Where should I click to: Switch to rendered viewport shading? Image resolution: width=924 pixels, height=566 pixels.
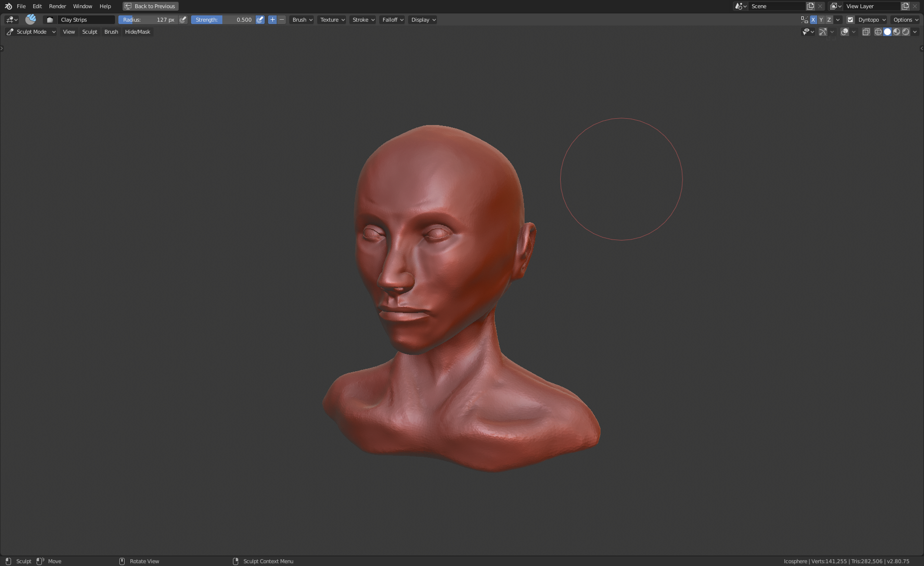pos(906,32)
